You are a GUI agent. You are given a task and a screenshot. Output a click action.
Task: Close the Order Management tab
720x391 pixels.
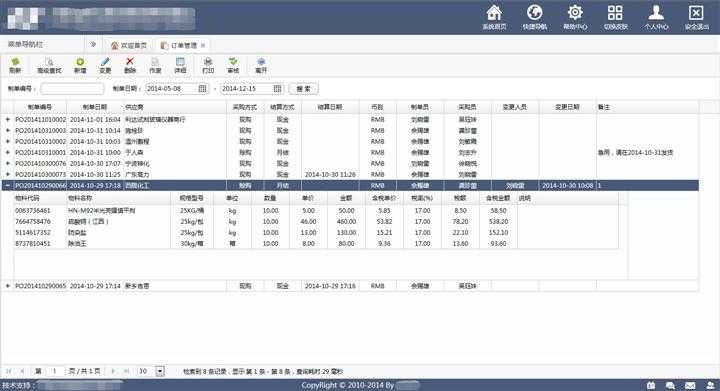pyautogui.click(x=203, y=45)
